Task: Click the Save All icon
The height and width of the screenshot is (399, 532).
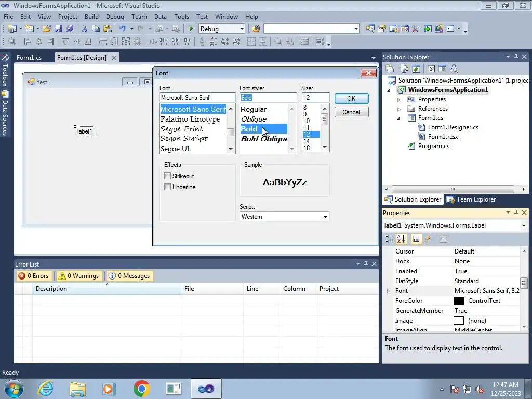Action: pyautogui.click(x=70, y=29)
